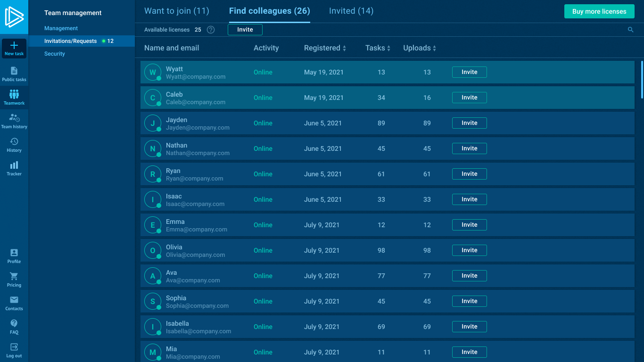Click Olivia's tasks count 98
Image resolution: width=644 pixels, height=362 pixels.
pos(381,250)
